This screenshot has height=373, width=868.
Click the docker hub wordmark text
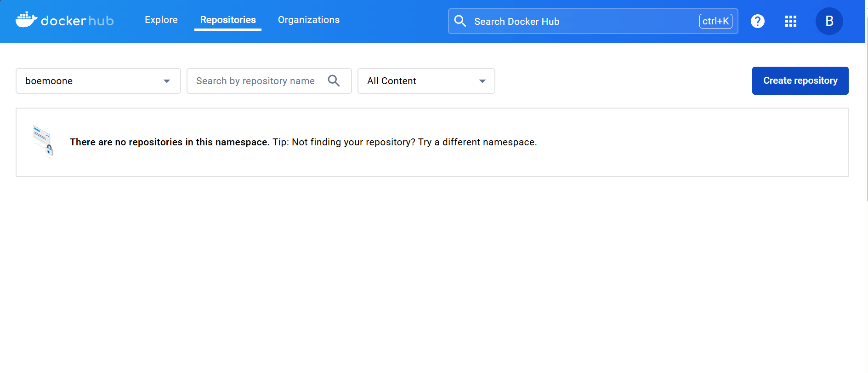pyautogui.click(x=77, y=21)
